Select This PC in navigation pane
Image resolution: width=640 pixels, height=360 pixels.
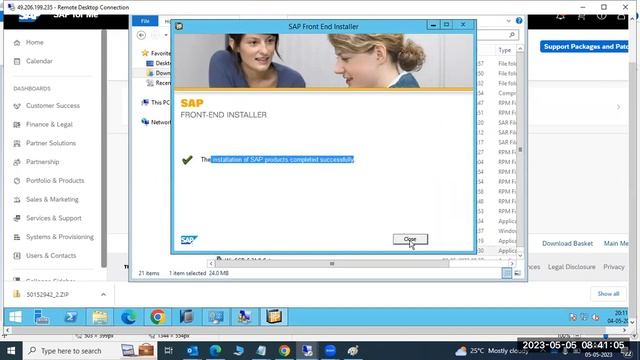click(x=156, y=102)
